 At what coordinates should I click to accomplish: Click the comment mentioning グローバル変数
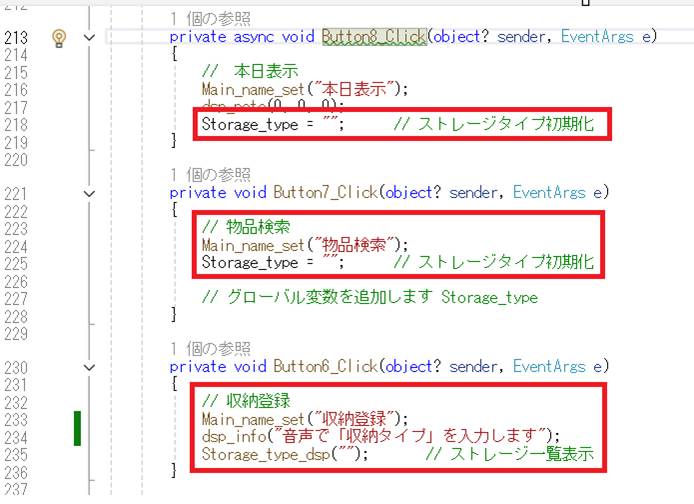click(368, 297)
